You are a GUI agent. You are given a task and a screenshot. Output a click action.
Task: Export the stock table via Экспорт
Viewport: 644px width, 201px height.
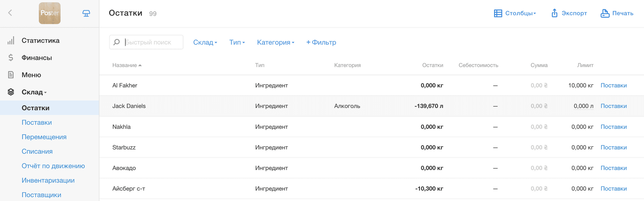[x=569, y=13]
